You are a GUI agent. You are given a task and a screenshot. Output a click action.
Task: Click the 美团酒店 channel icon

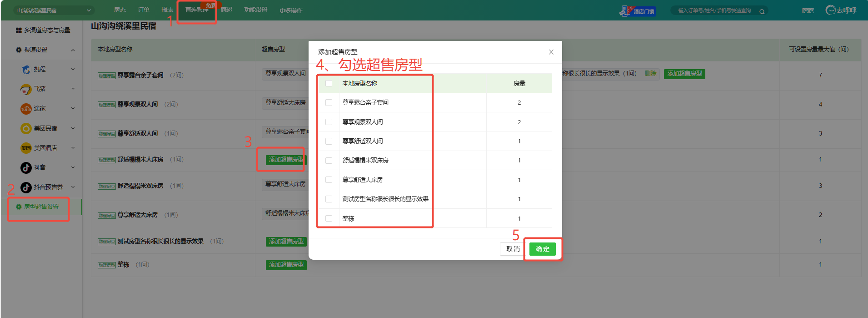pyautogui.click(x=26, y=148)
